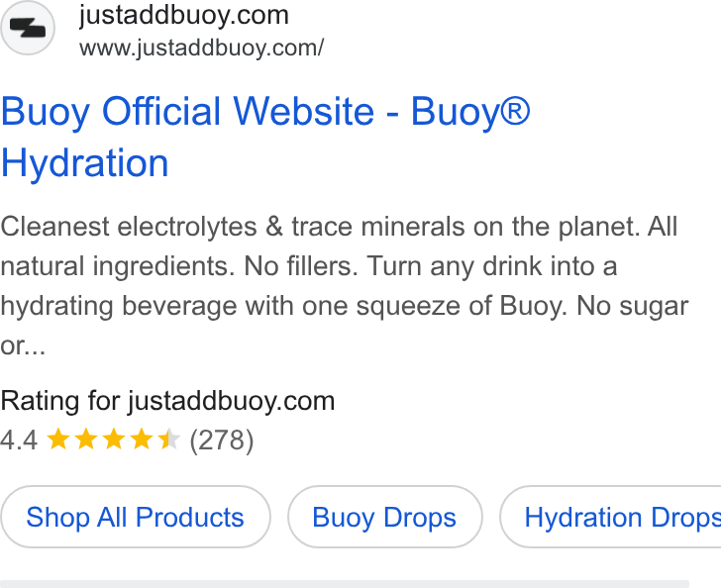Click the Rating for justaddbuoy.com label

click(x=167, y=401)
